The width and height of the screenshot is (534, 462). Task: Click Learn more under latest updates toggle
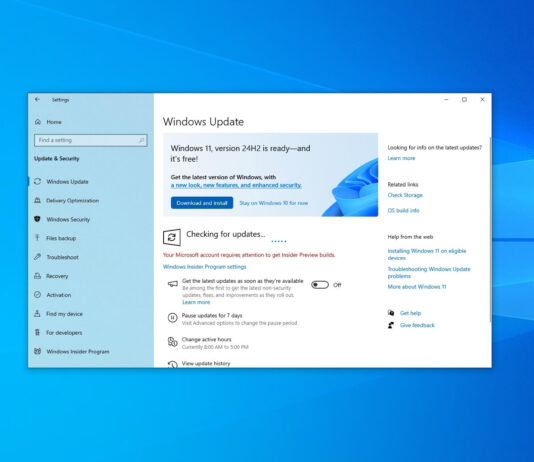point(196,302)
